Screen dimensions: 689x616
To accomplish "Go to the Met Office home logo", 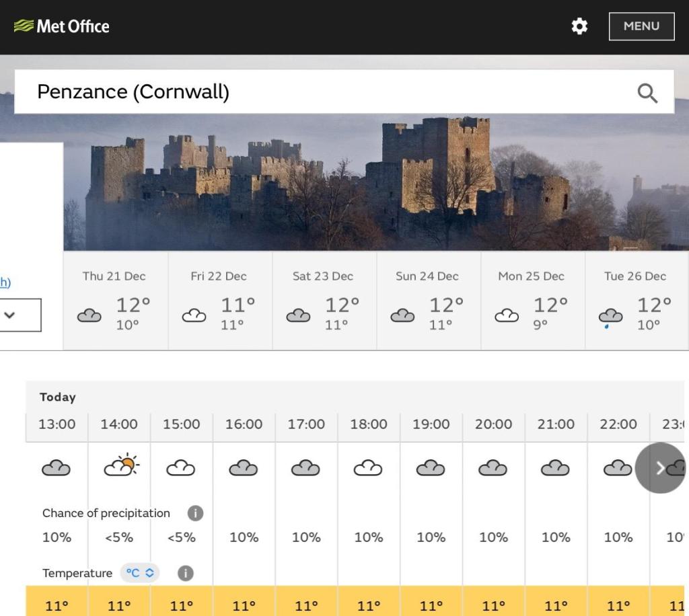I will 61,26.
